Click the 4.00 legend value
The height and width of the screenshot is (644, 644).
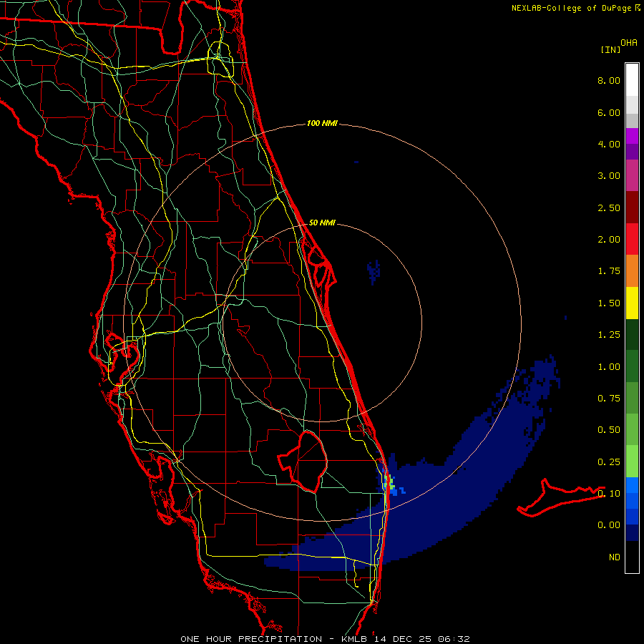[x=609, y=144]
